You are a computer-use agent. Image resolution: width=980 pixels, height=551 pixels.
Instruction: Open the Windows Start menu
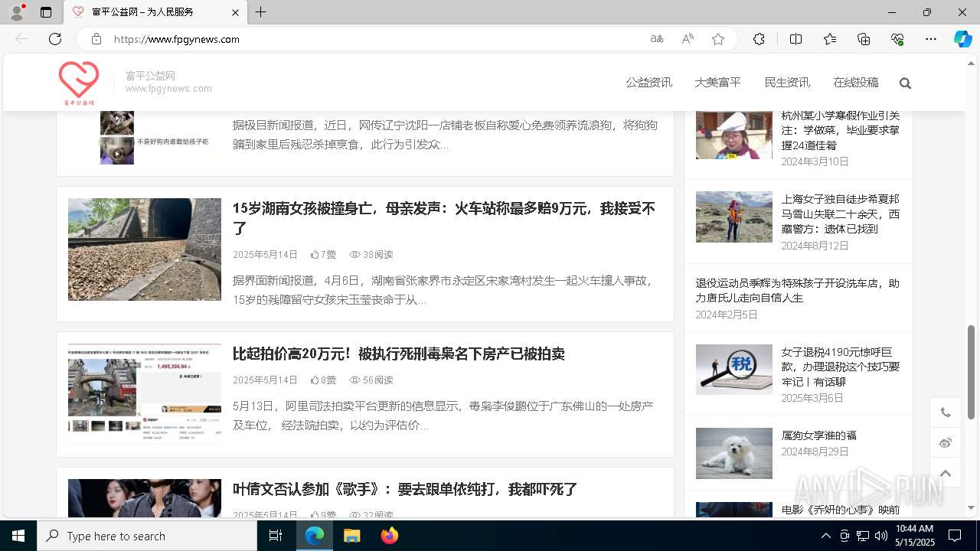click(18, 536)
